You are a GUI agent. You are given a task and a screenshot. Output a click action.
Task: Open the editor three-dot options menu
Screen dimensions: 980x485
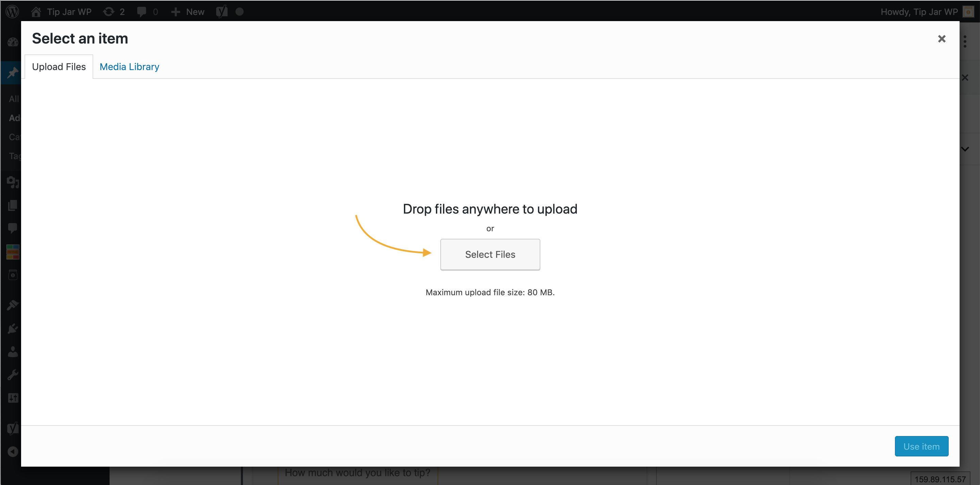tap(965, 41)
